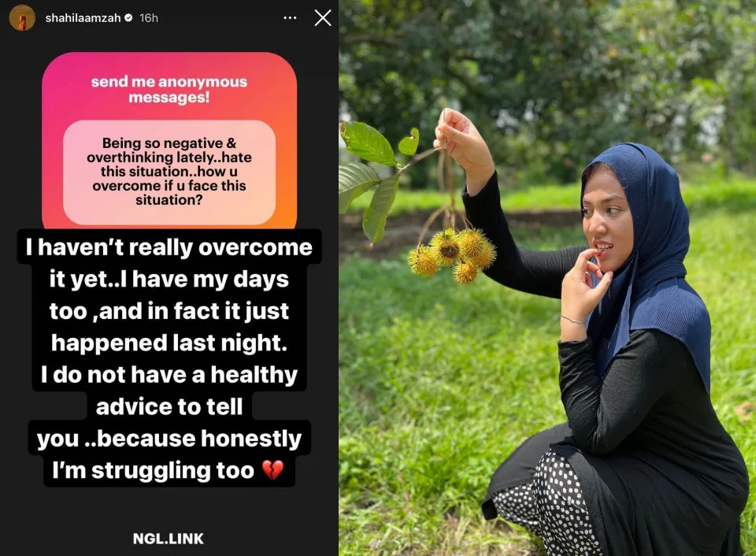Click the "I do not have a healthy" line
The image size is (756, 556).
tap(169, 375)
